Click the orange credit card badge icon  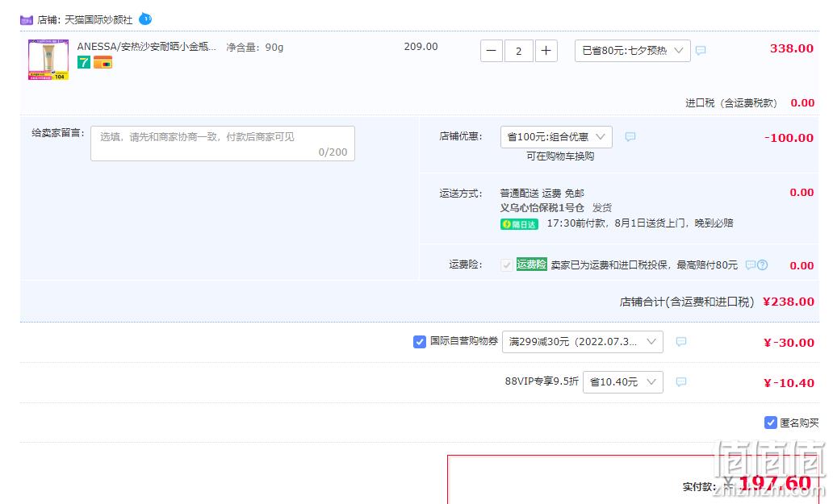pos(103,63)
